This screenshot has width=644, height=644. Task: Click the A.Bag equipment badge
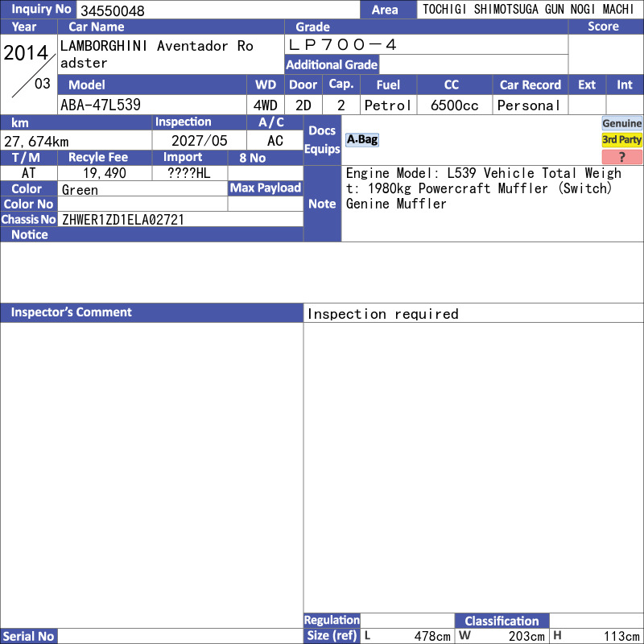361,139
